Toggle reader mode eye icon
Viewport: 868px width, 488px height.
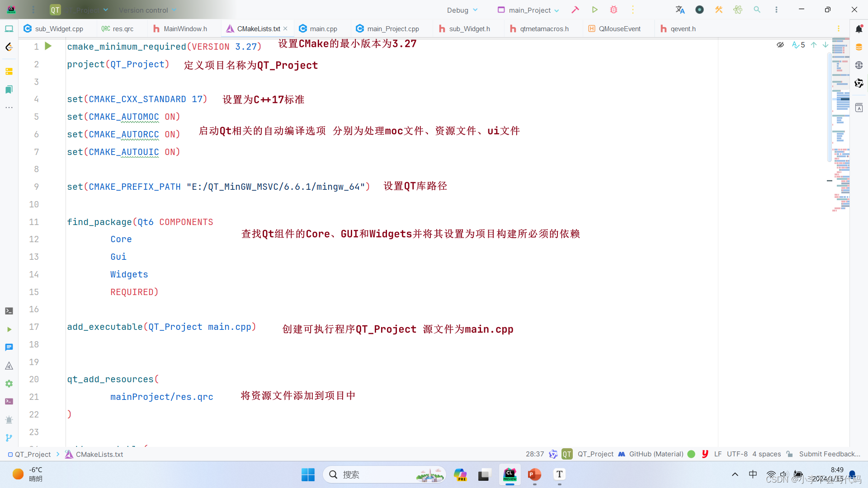tap(780, 45)
